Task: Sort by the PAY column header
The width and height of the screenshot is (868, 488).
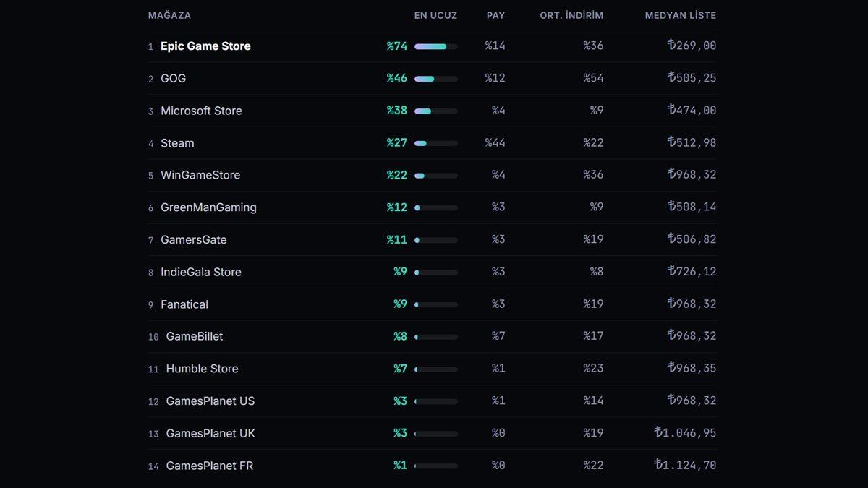Action: (x=496, y=15)
